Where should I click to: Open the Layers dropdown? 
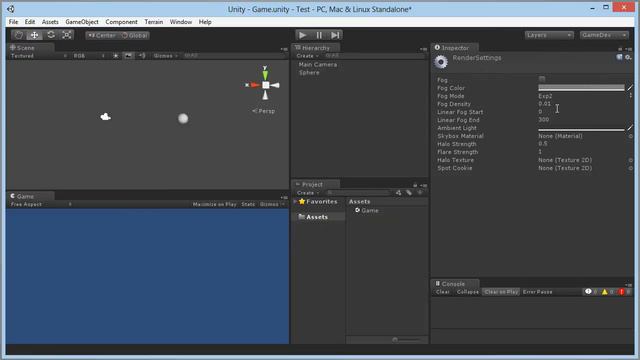(x=549, y=35)
